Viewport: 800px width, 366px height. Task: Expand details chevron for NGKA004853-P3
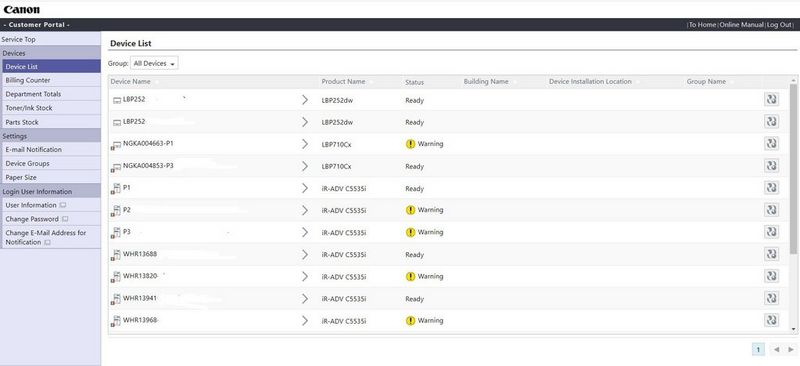tap(305, 166)
